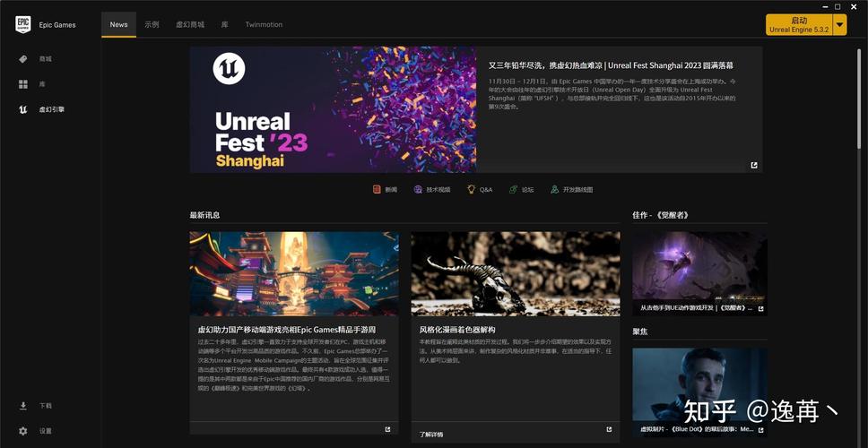This screenshot has width=868, height=448.
Task: Close the launcher window
Action: click(x=853, y=6)
